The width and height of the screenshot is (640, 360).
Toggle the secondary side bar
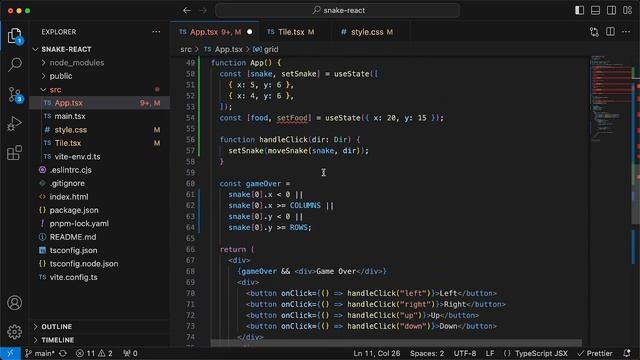[611, 11]
